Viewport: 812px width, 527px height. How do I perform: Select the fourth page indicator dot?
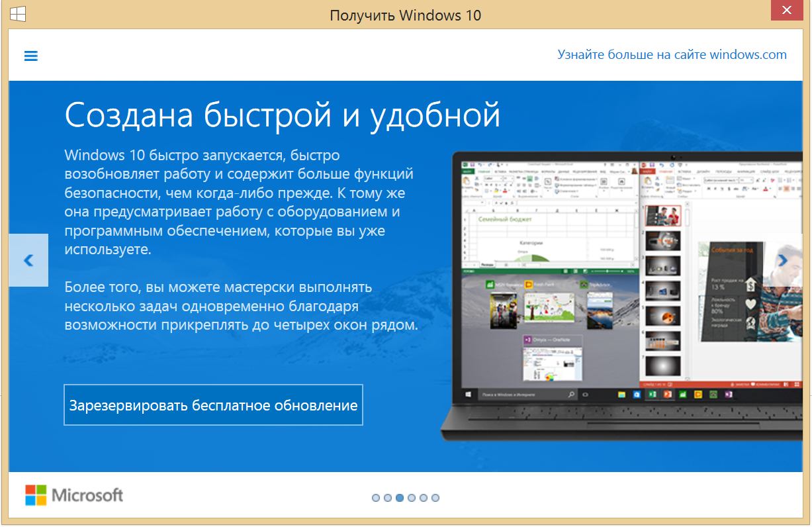(412, 498)
